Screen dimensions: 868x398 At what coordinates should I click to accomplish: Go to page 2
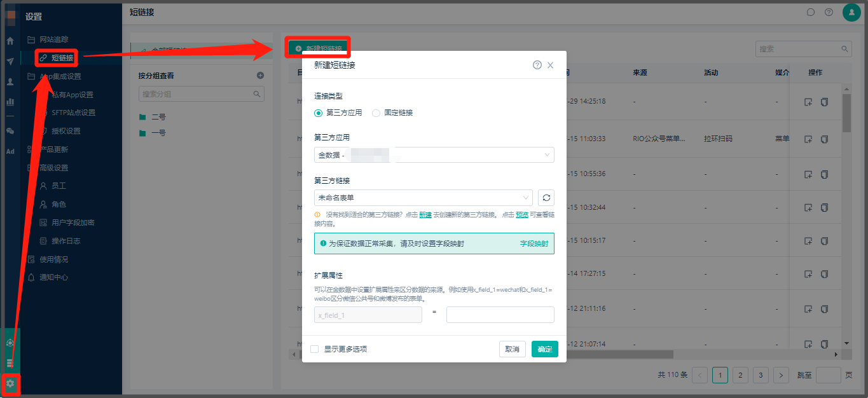click(741, 375)
